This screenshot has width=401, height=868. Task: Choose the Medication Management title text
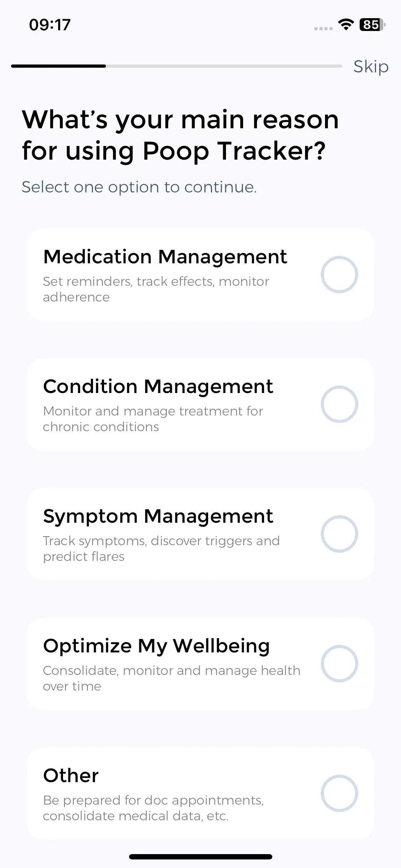(165, 257)
